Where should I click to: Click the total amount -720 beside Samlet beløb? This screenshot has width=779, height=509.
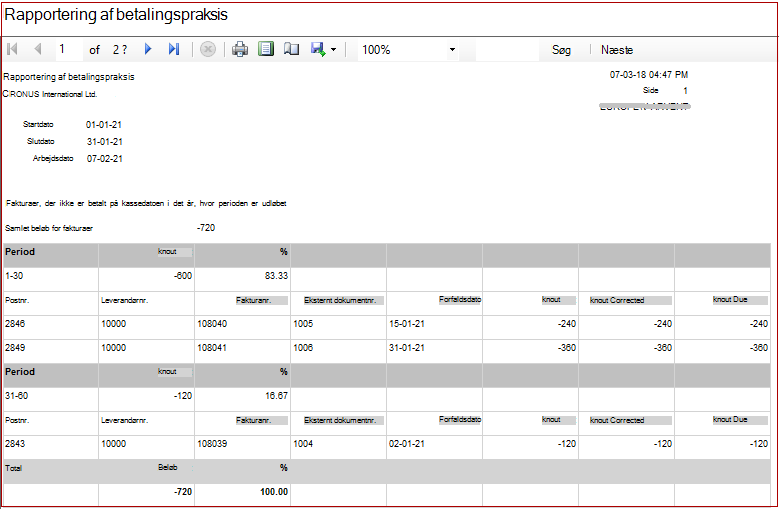[x=206, y=228]
